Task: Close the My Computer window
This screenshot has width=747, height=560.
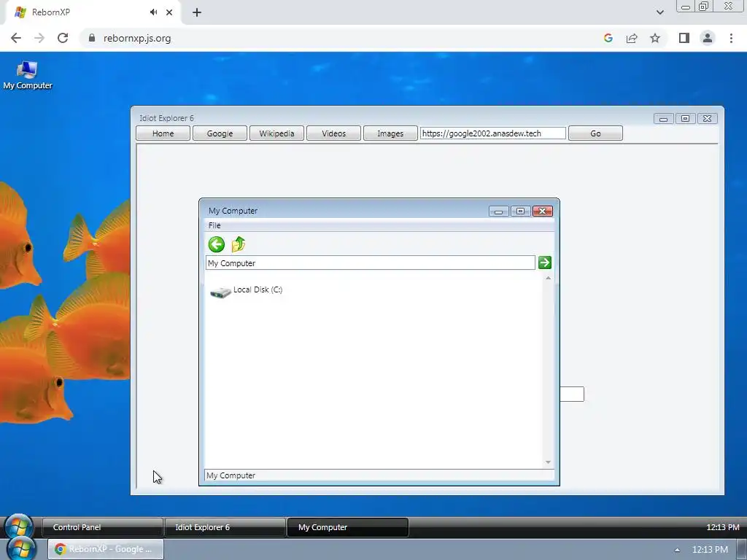Action: [542, 211]
